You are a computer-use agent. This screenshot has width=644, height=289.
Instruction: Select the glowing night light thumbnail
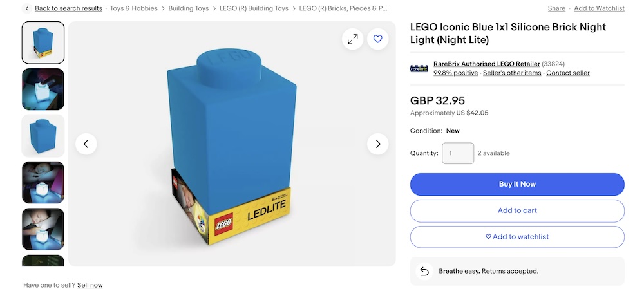click(43, 89)
